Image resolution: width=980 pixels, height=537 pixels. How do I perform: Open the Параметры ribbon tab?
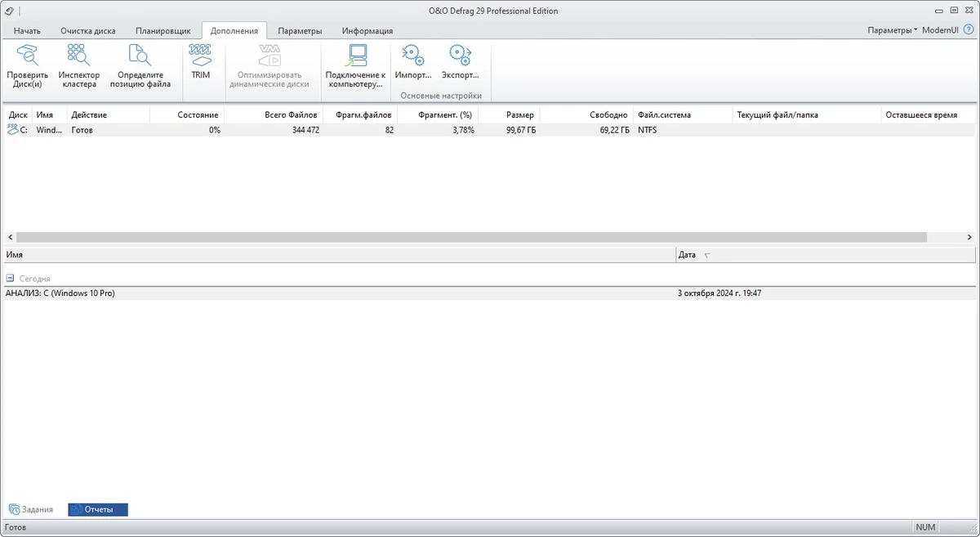coord(300,31)
